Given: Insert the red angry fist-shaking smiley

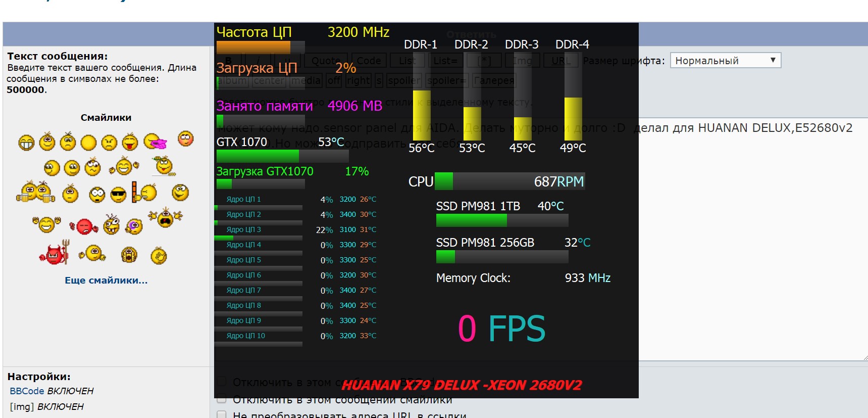Looking at the screenshot, I should 84,226.
